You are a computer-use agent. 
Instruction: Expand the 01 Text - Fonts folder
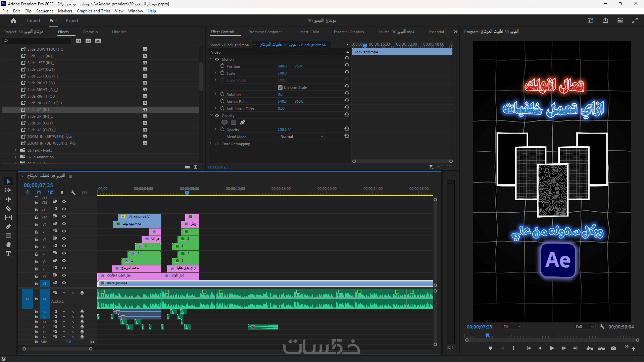pos(15,150)
